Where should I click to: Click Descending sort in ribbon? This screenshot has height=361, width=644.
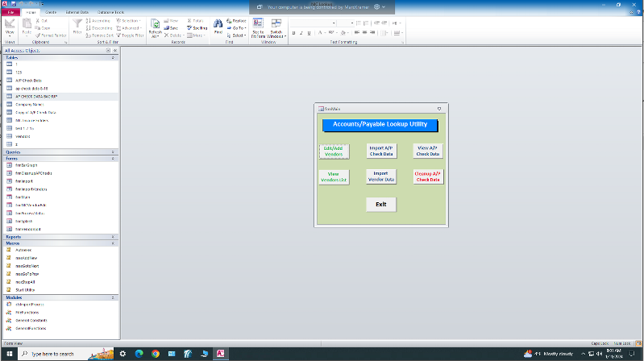pyautogui.click(x=99, y=28)
